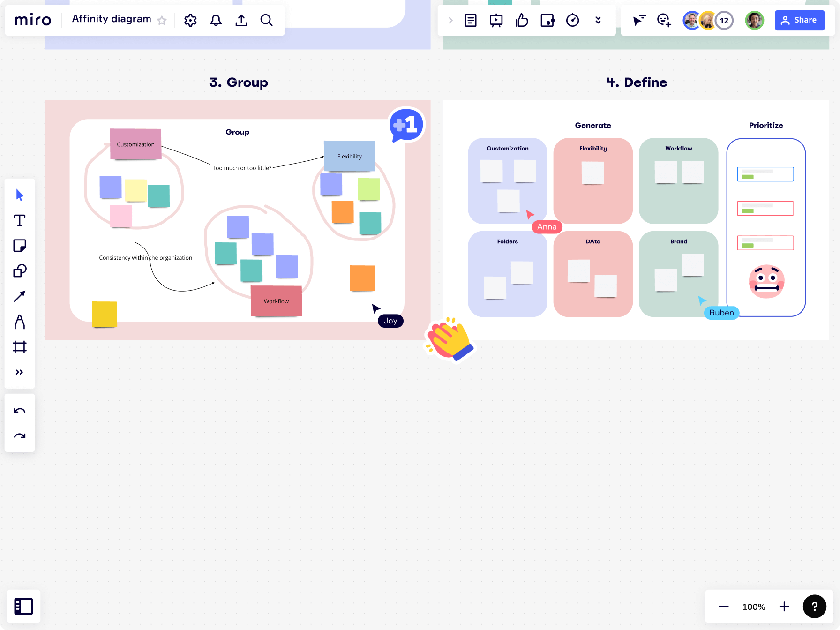The width and height of the screenshot is (840, 630).
Task: Expand the hidden tools menu
Action: pos(20,372)
